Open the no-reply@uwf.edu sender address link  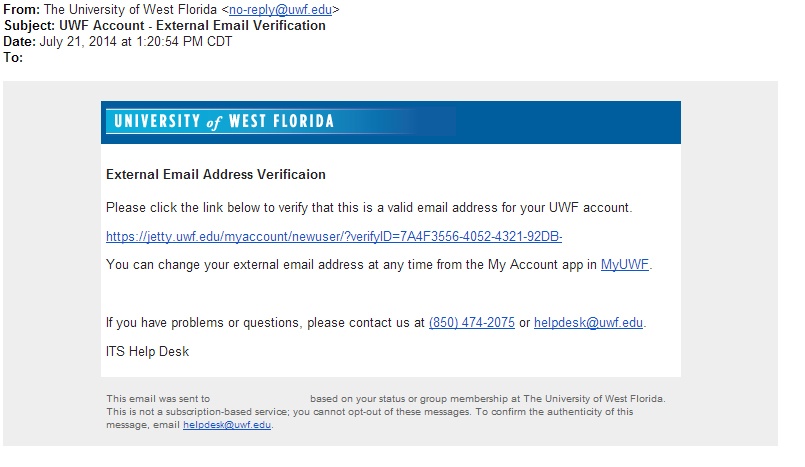(280, 10)
